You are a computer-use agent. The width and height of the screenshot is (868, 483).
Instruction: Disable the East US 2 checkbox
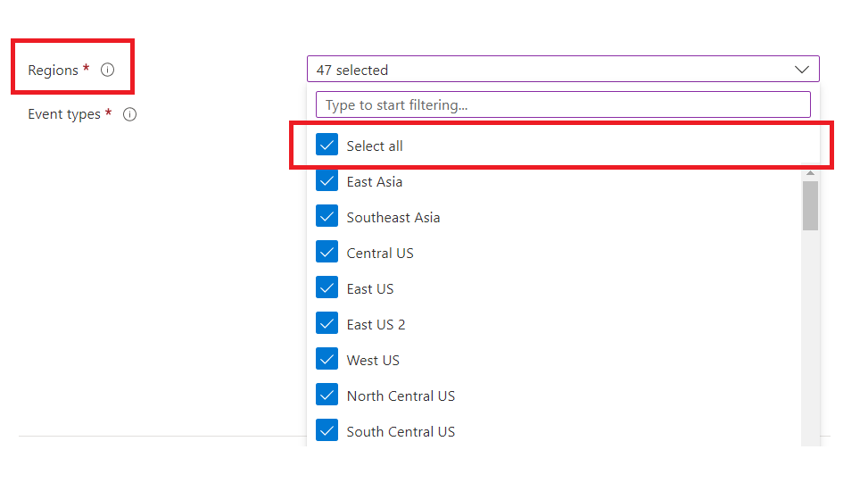pos(327,324)
